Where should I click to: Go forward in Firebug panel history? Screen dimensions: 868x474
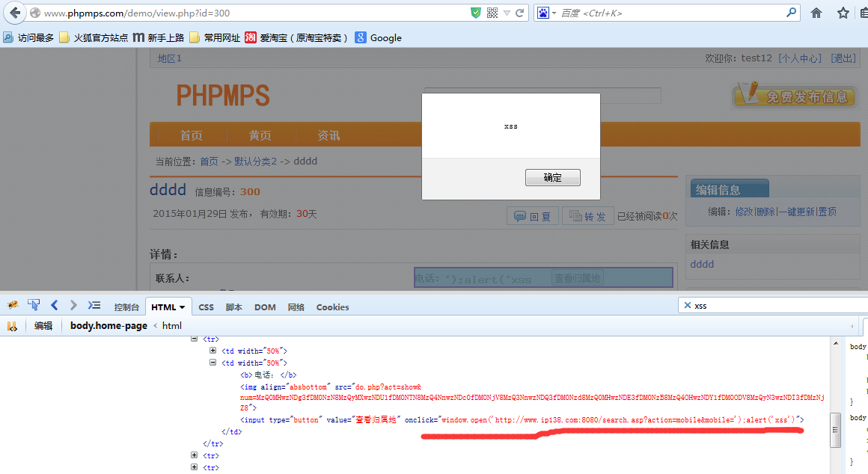pyautogui.click(x=73, y=305)
